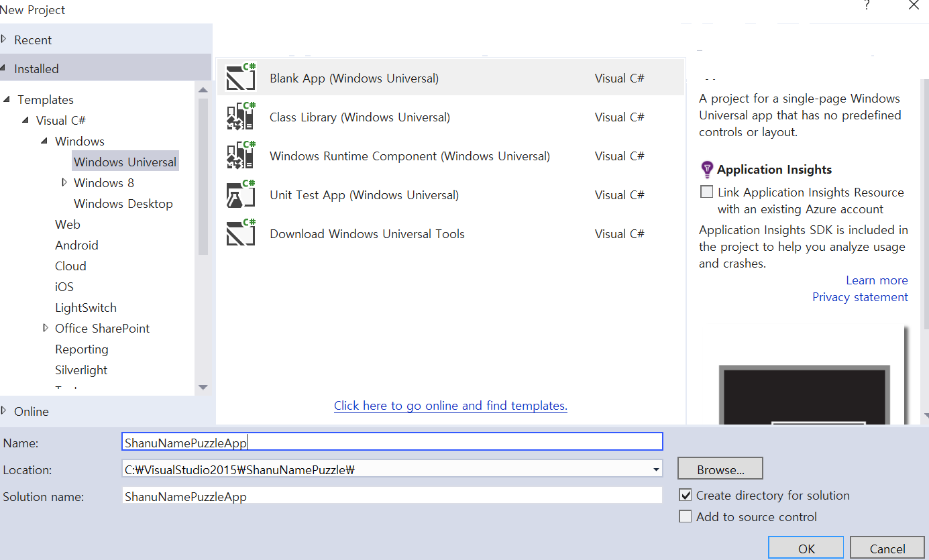Click the Application Insights lightbulb icon
The image size is (929, 560).
[706, 169]
